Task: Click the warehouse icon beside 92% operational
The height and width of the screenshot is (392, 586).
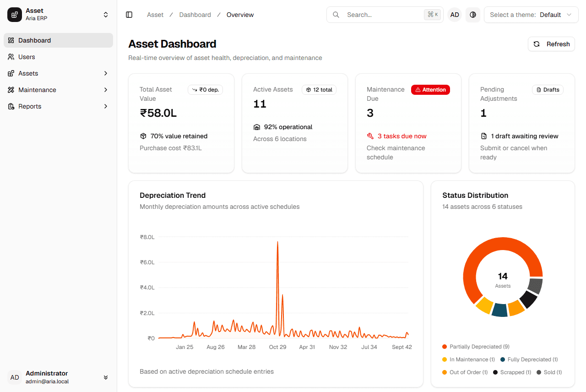Action: pos(257,127)
